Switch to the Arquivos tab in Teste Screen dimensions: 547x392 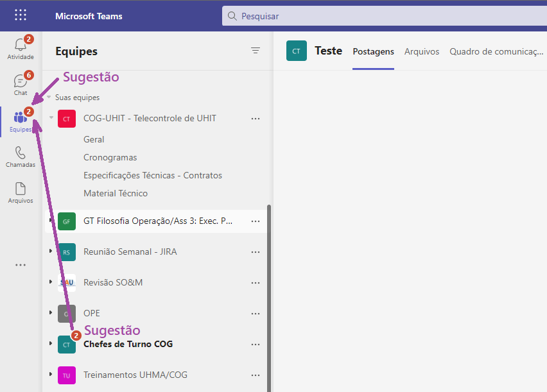[422, 51]
